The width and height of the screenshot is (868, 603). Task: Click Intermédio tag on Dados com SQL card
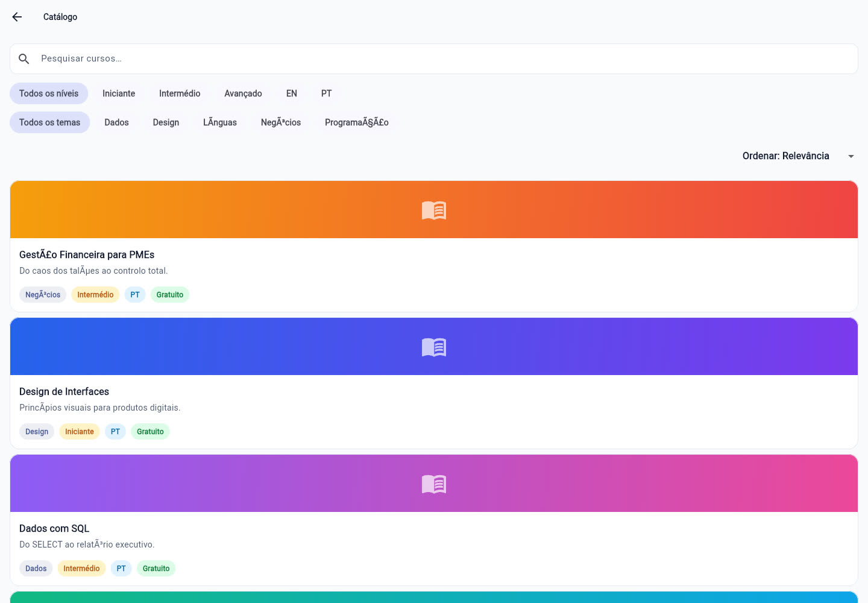point(81,569)
